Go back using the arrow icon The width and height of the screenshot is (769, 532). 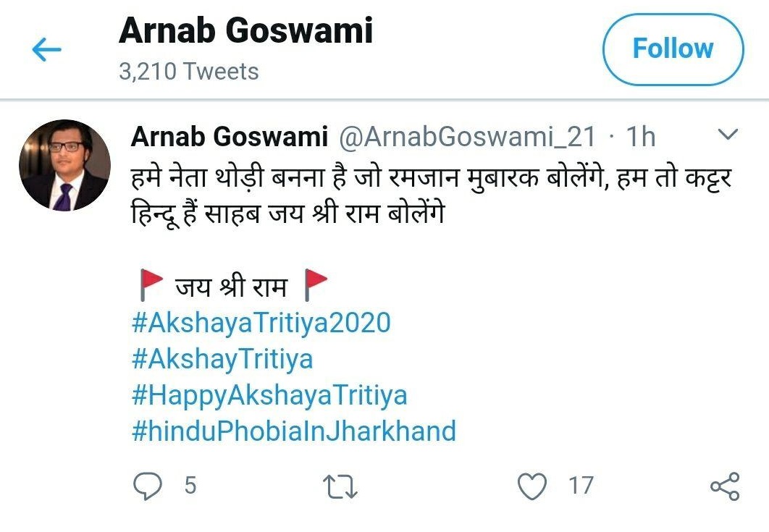click(x=46, y=50)
